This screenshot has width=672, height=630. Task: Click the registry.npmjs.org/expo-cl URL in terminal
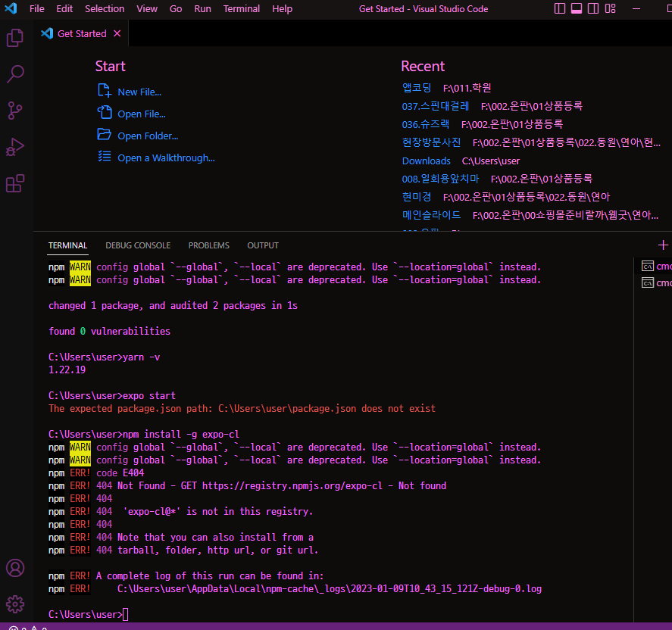click(x=292, y=485)
